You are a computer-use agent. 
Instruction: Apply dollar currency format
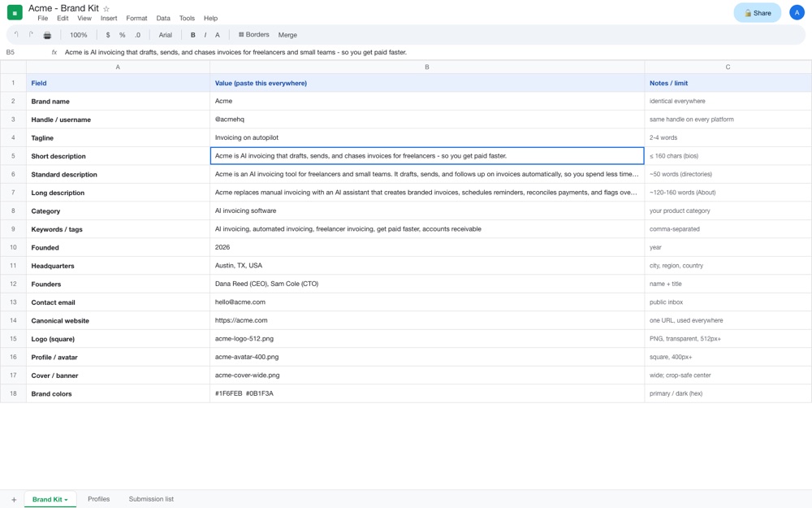pyautogui.click(x=108, y=35)
